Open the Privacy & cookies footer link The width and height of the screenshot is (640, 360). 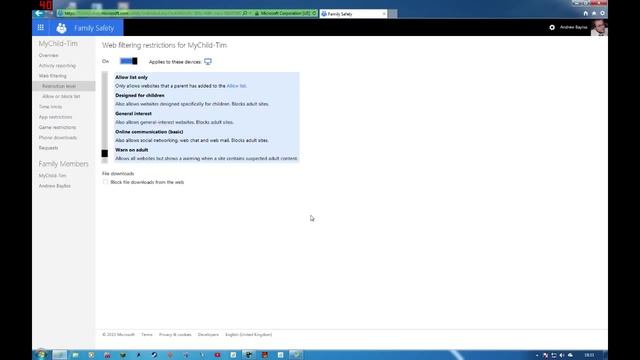(175, 335)
